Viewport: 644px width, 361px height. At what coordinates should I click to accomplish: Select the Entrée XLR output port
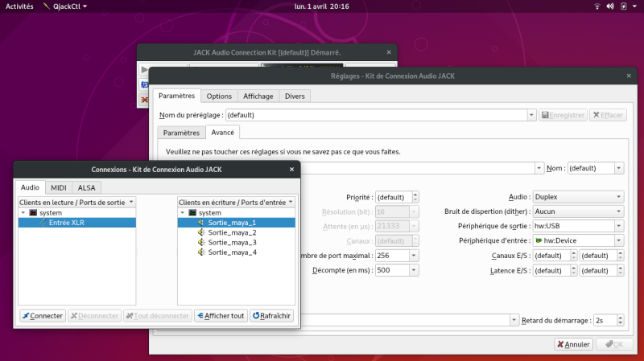pos(67,223)
